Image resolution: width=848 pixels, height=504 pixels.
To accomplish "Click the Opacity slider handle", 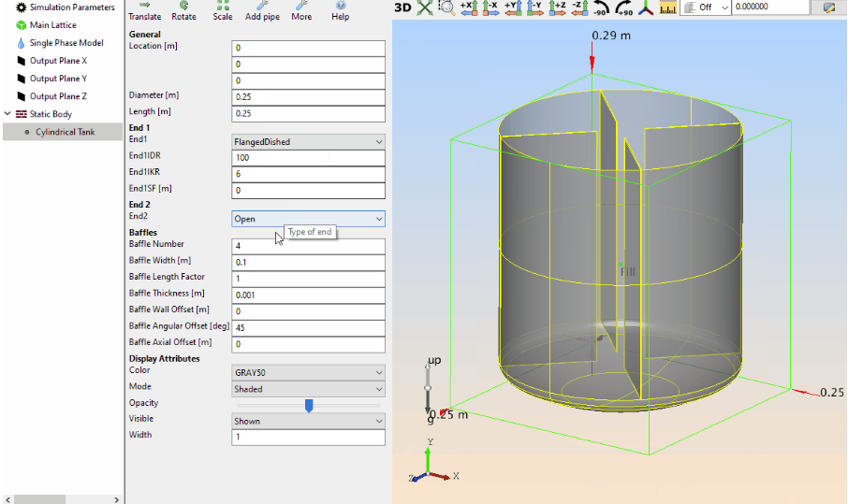I will [309, 405].
